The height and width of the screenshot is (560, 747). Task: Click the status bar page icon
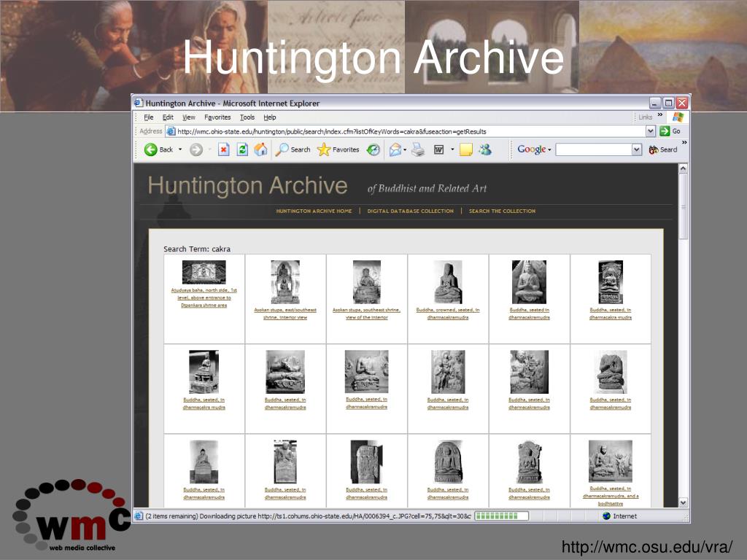coord(139,516)
